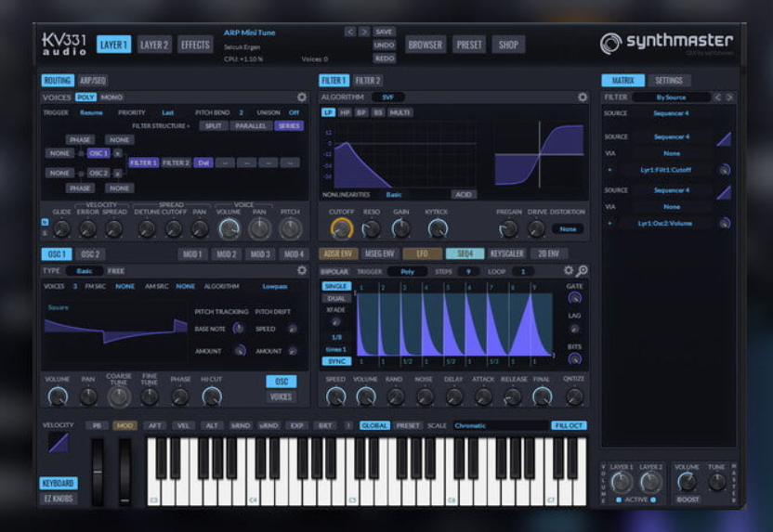Image resolution: width=773 pixels, height=532 pixels.
Task: Open the oscillator Algorithm Lowpass dropdown
Action: tap(275, 286)
